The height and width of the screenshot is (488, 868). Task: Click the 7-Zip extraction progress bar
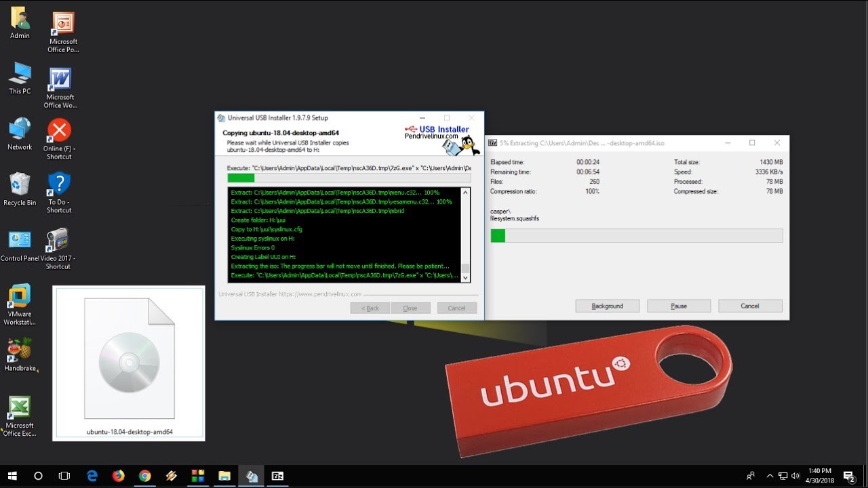tap(636, 235)
